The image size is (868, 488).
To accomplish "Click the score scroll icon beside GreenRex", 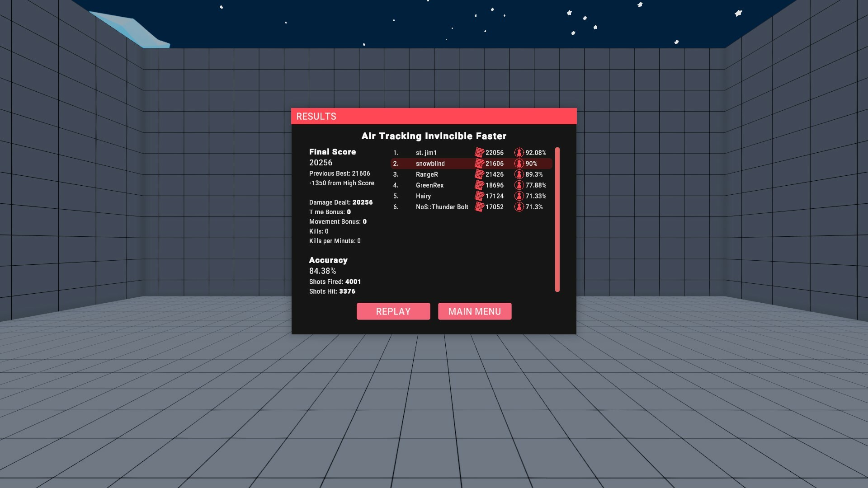I will pos(479,185).
